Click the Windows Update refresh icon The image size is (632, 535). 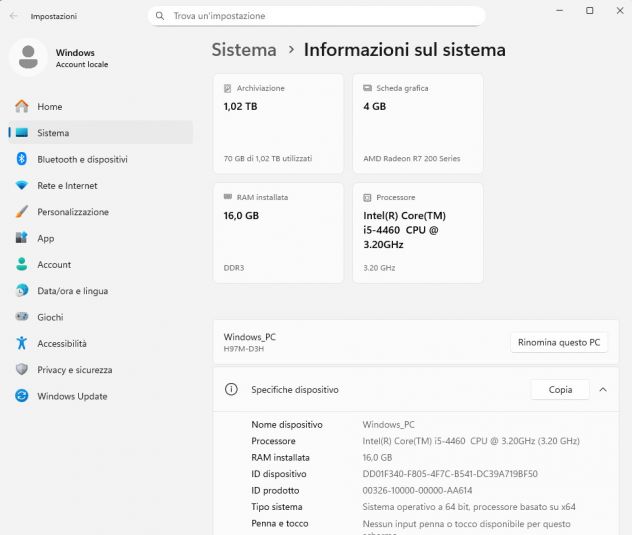pyautogui.click(x=22, y=396)
